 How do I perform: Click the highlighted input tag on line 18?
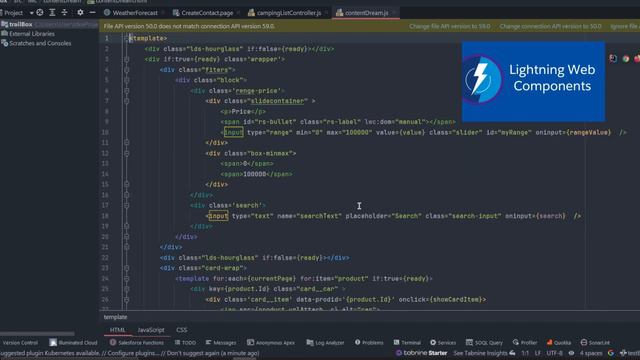[x=218, y=216]
